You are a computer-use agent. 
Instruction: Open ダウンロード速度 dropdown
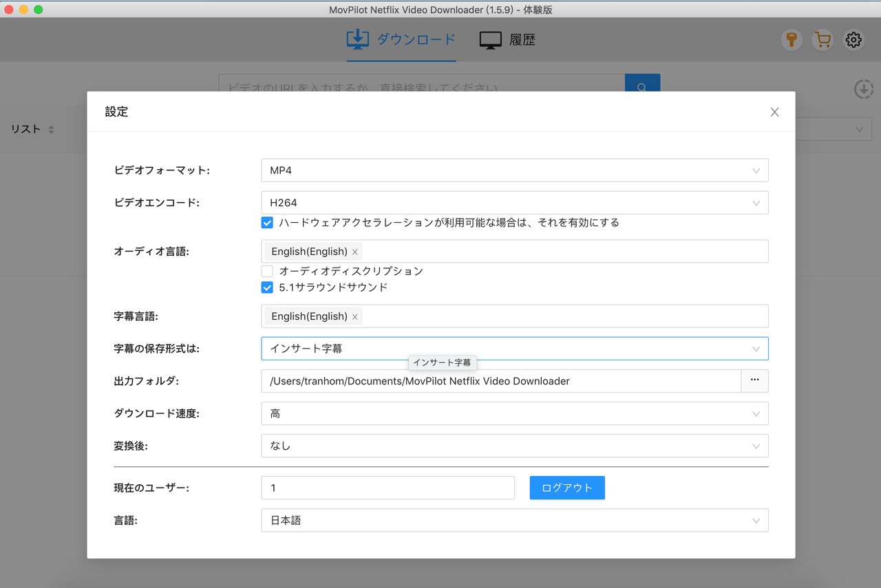point(515,413)
